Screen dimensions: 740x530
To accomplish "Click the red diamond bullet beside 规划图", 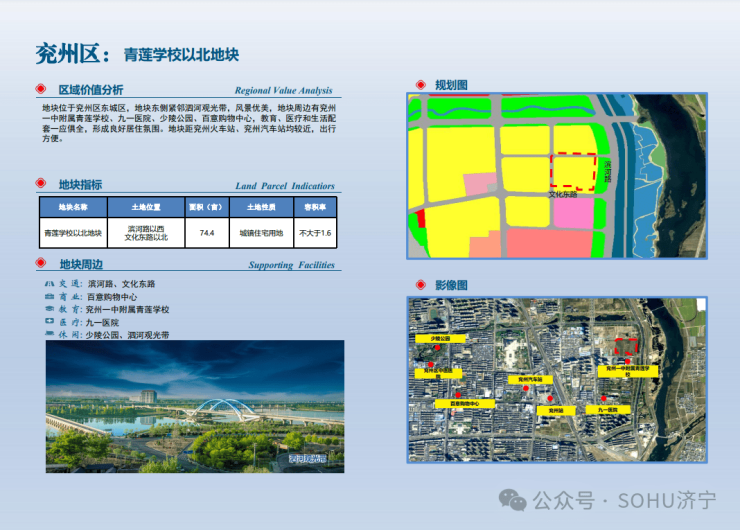I will [x=419, y=85].
